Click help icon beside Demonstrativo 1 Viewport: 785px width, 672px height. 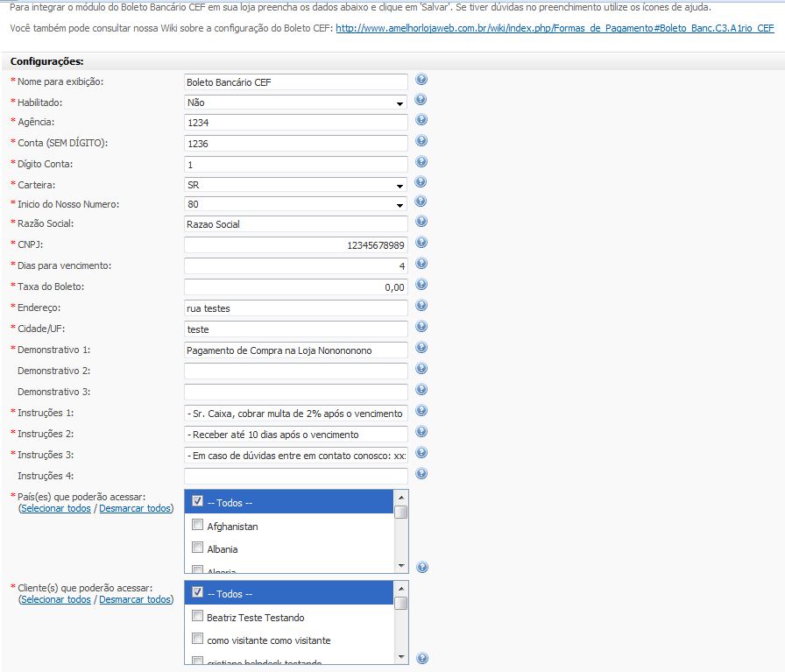tap(421, 347)
